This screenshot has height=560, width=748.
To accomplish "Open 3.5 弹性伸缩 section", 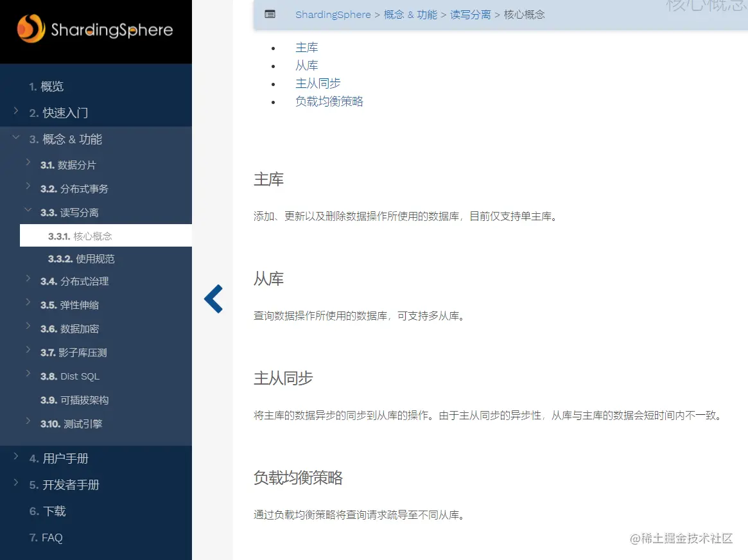I will click(69, 305).
